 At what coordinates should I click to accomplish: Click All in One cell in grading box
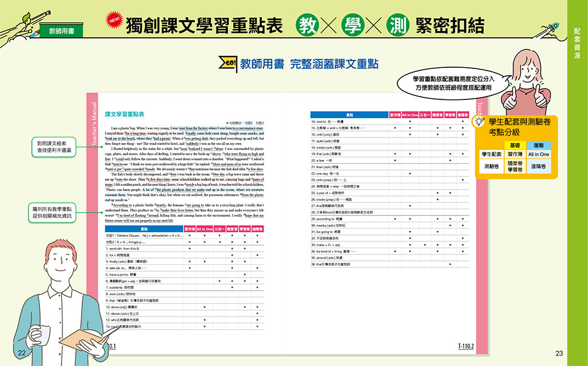tap(539, 155)
